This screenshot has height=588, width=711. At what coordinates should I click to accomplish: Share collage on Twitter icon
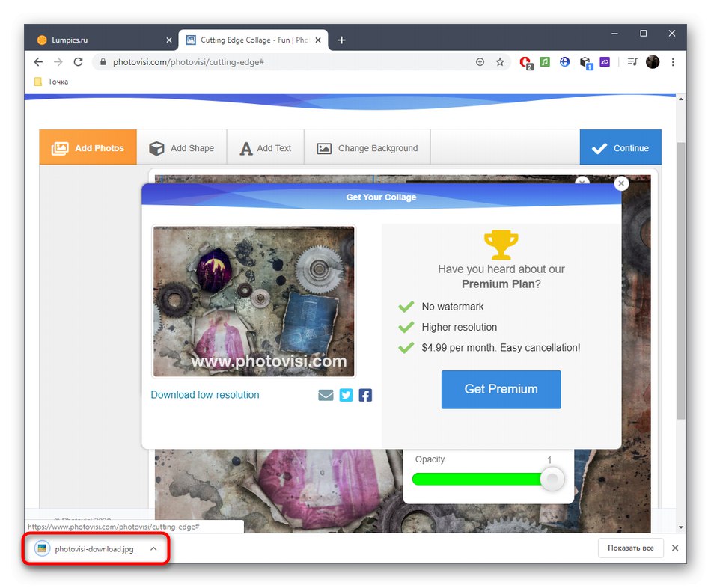click(x=346, y=395)
